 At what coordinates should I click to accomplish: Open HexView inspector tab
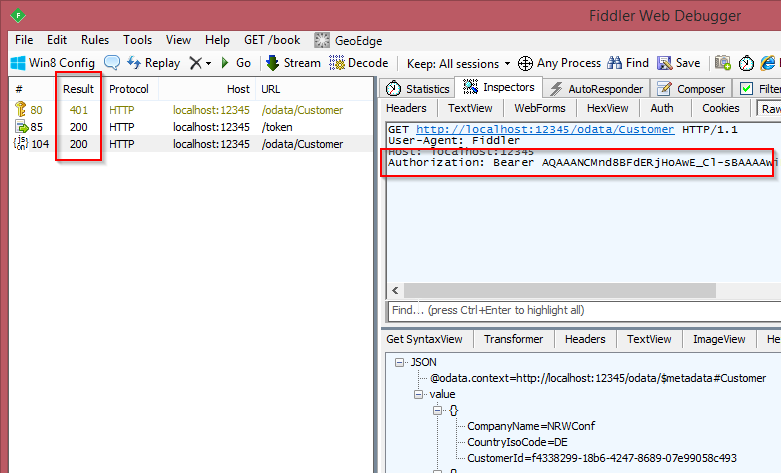pos(608,108)
